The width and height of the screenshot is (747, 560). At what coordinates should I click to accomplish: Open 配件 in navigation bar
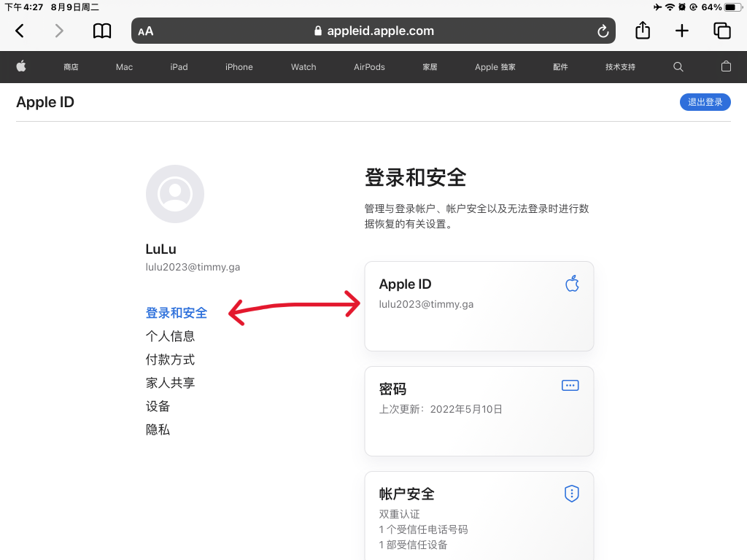560,67
